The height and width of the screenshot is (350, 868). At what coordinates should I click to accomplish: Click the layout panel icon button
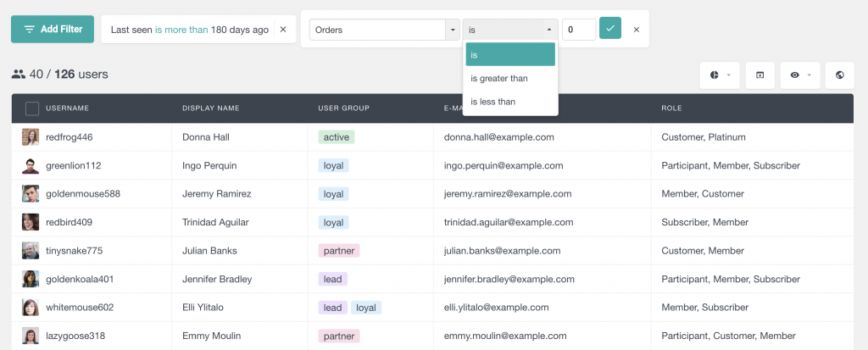pos(760,75)
